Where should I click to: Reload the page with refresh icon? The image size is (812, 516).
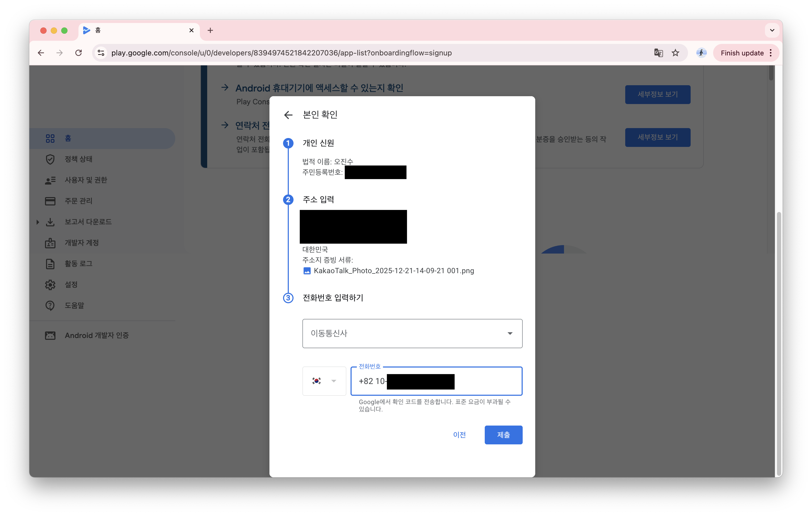[x=78, y=53]
